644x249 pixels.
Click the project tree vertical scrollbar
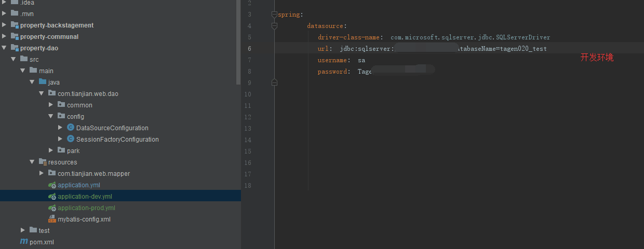(238, 41)
